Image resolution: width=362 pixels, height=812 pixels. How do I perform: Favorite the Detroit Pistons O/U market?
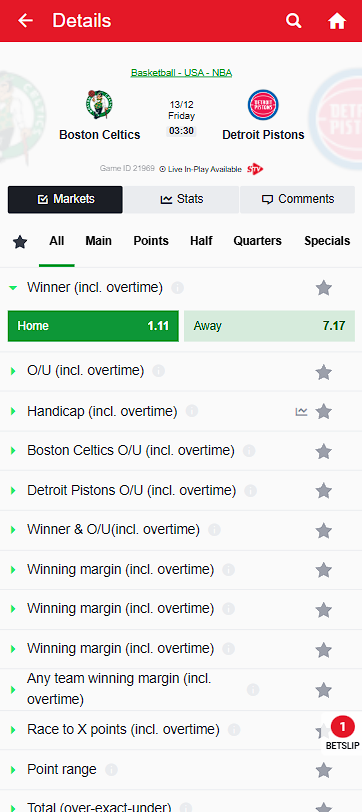point(324,490)
